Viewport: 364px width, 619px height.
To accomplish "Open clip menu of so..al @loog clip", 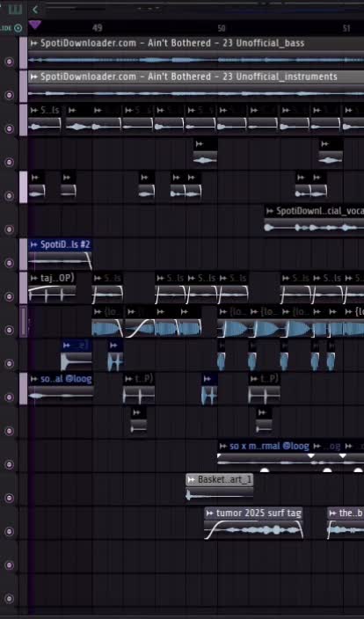I will coord(34,379).
